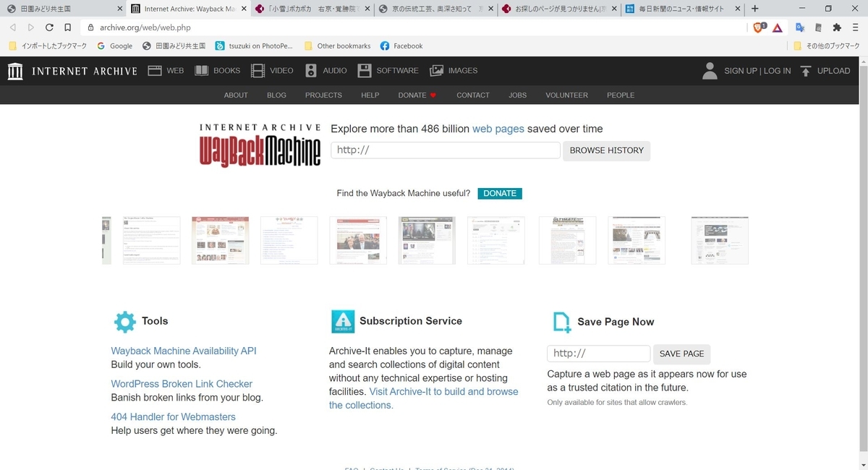The image size is (868, 470).
Task: Open the AUDIO section icon
Action: [311, 71]
